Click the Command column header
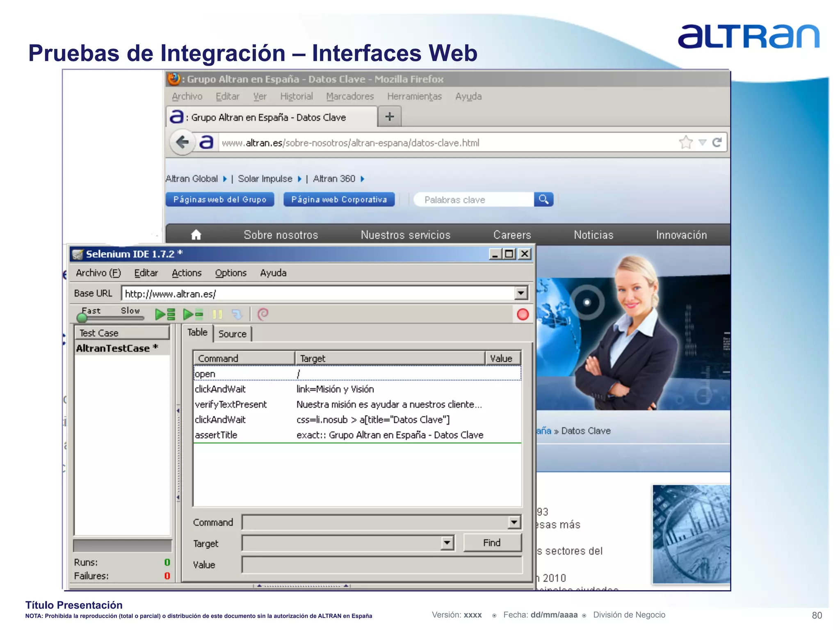Image resolution: width=840 pixels, height=630 pixels. 244,358
